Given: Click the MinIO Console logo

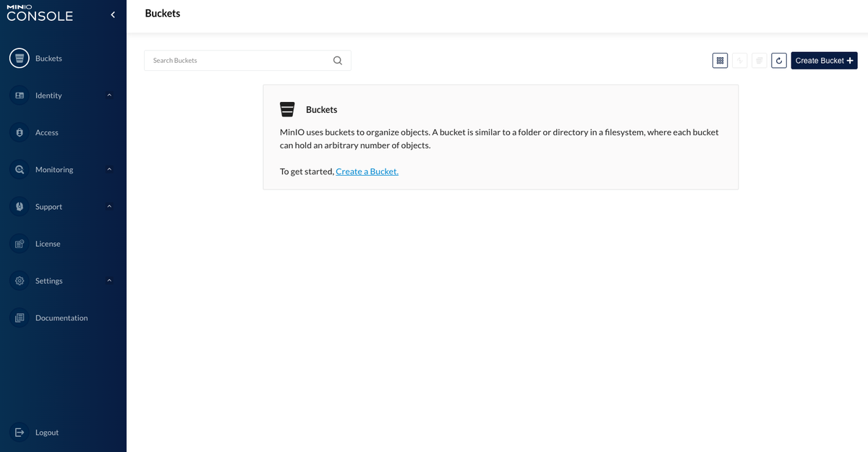Looking at the screenshot, I should [40, 13].
